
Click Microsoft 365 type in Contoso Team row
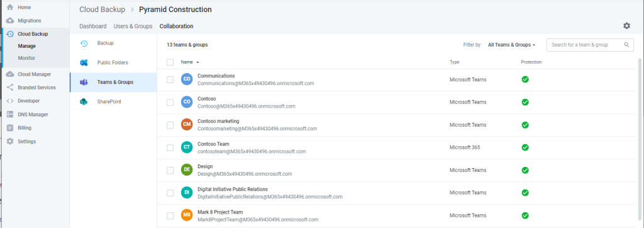(x=465, y=147)
